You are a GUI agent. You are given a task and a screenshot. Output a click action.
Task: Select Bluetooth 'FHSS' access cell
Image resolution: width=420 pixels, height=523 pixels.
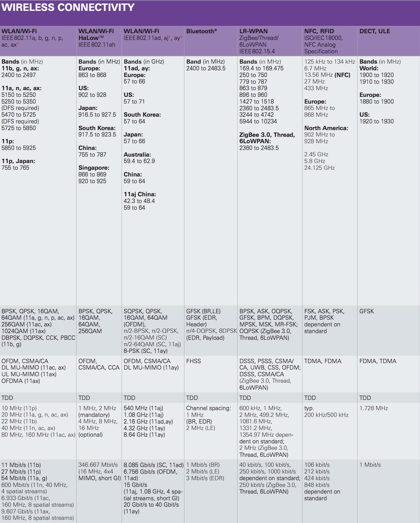pos(194,361)
